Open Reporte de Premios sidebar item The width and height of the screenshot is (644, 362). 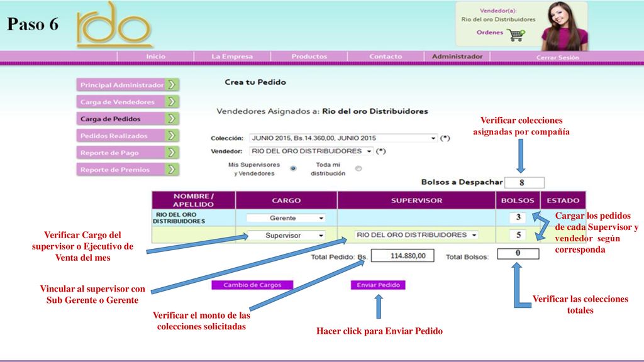click(x=127, y=169)
